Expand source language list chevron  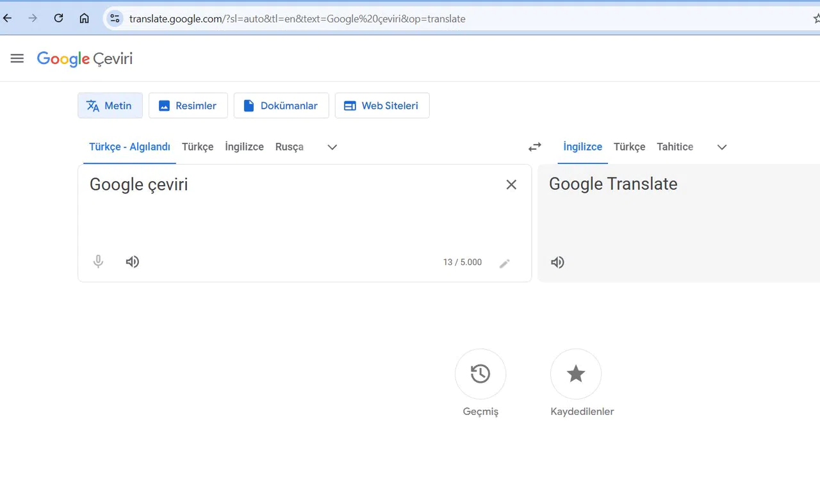pyautogui.click(x=332, y=147)
